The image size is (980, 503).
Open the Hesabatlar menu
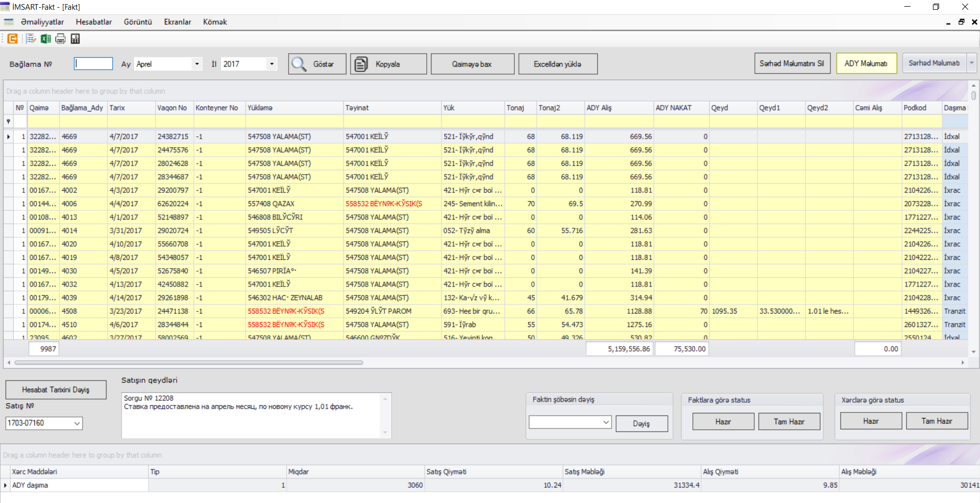point(94,22)
